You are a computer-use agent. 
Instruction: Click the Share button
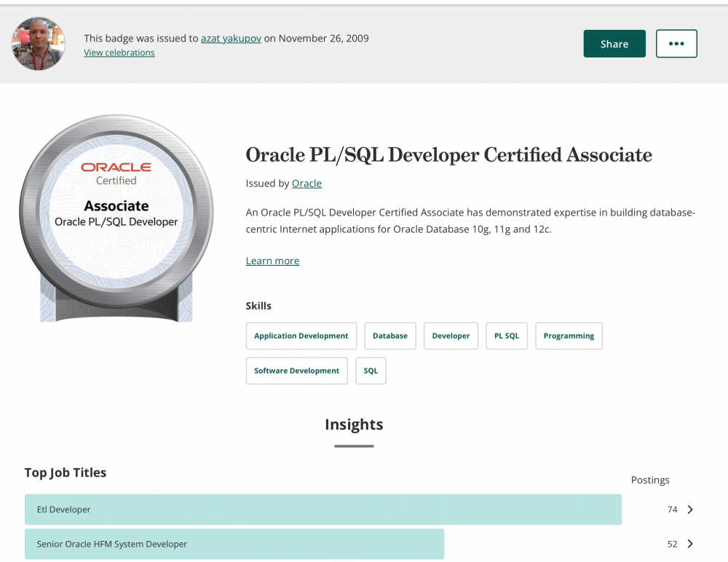coord(614,44)
